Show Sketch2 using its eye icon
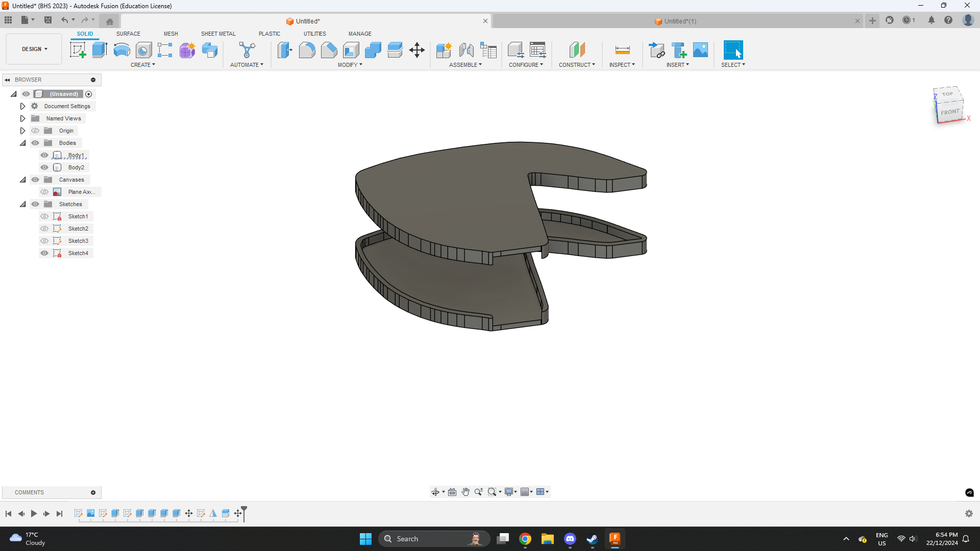 [44, 229]
